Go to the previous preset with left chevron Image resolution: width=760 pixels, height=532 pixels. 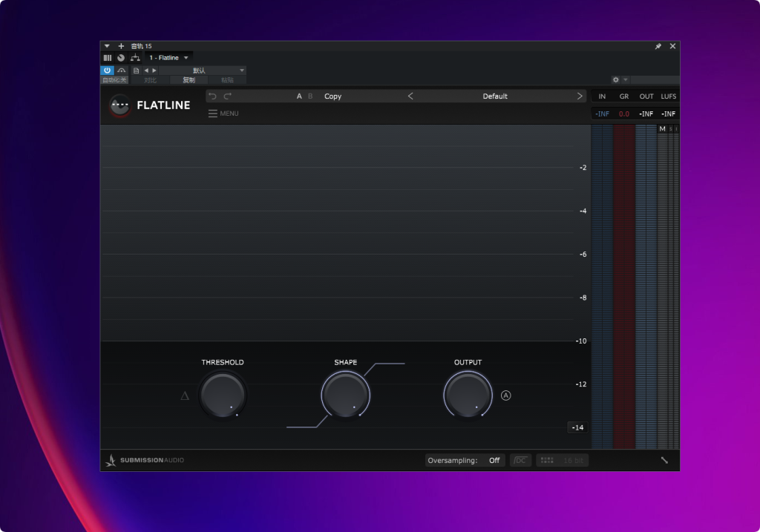(x=410, y=96)
